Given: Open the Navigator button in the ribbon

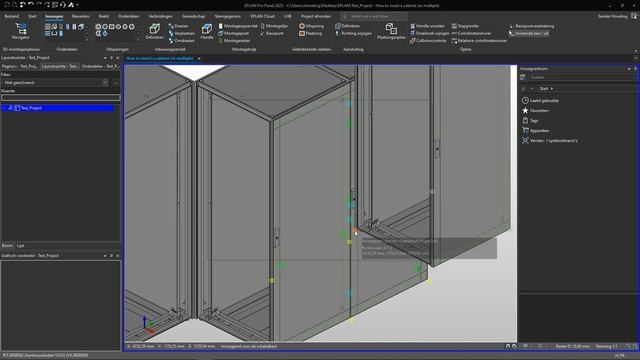Looking at the screenshot, I should pos(20,31).
